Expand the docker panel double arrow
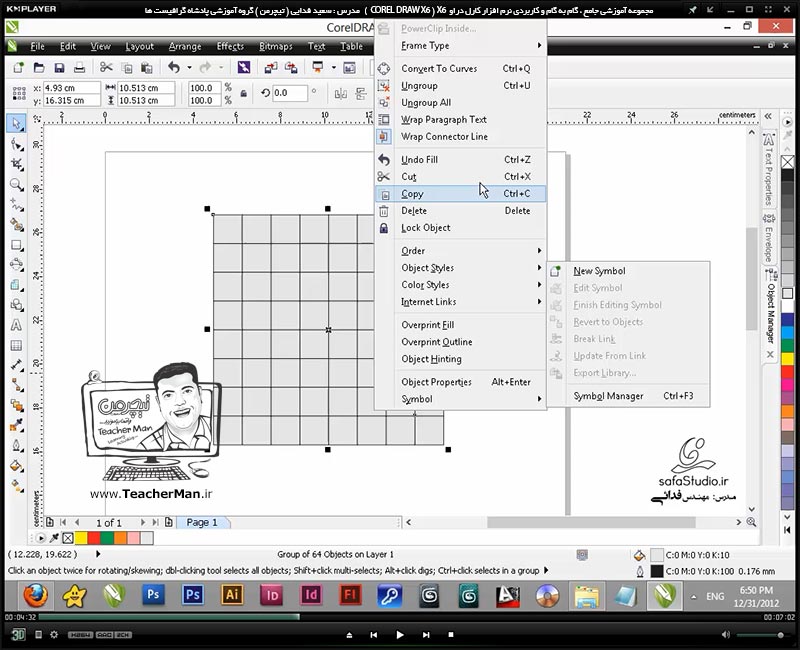Viewport: 800px width, 650px height. tap(768, 116)
